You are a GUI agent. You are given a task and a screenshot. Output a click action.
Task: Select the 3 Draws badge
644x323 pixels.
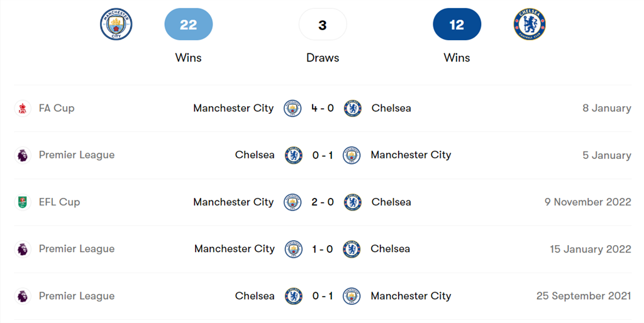point(323,25)
